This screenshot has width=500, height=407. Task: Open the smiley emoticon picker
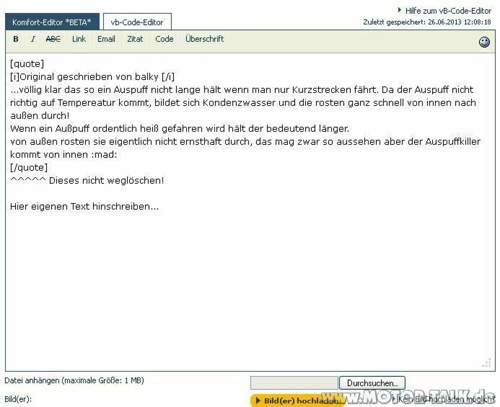pyautogui.click(x=484, y=42)
